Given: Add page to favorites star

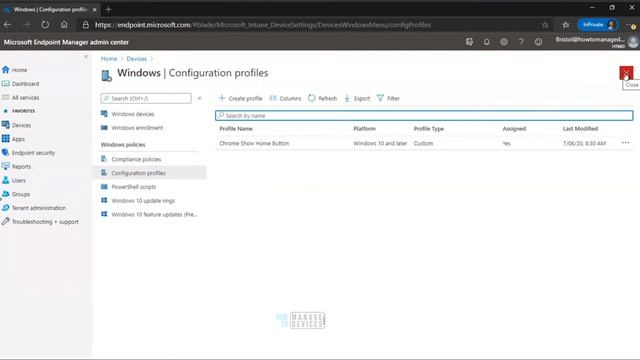Looking at the screenshot, I should pos(545,25).
